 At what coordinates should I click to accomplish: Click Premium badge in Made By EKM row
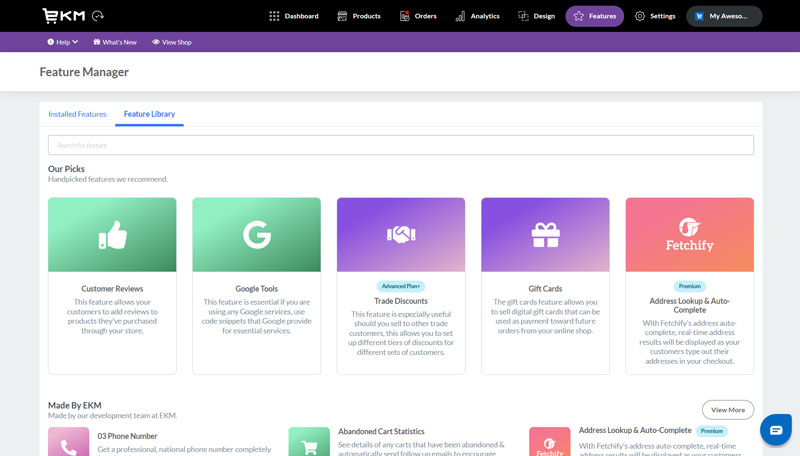(x=712, y=431)
